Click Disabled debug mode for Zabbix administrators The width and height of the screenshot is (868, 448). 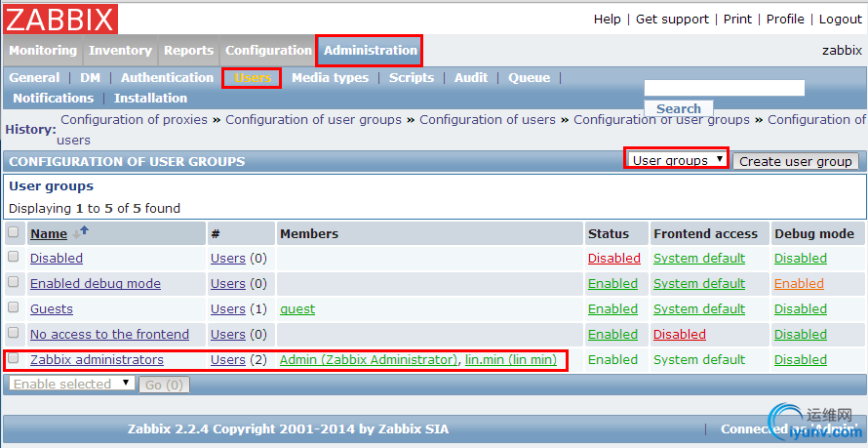(x=801, y=360)
